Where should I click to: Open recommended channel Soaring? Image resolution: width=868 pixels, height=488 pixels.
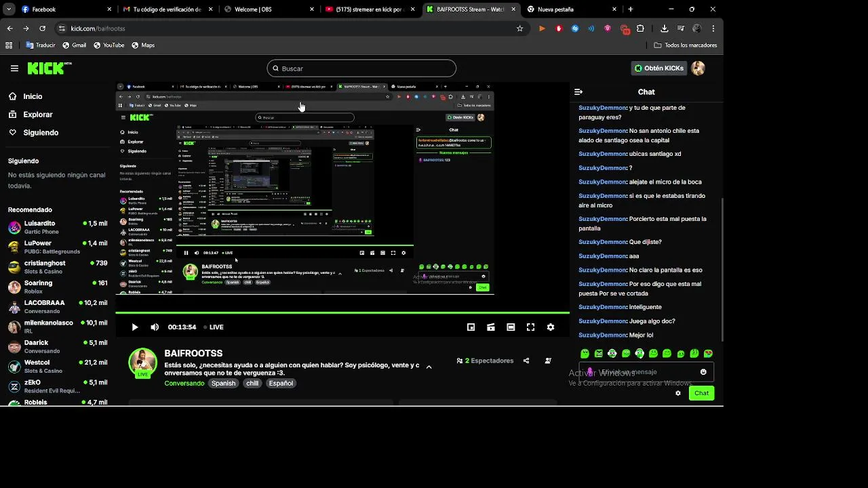coord(58,287)
